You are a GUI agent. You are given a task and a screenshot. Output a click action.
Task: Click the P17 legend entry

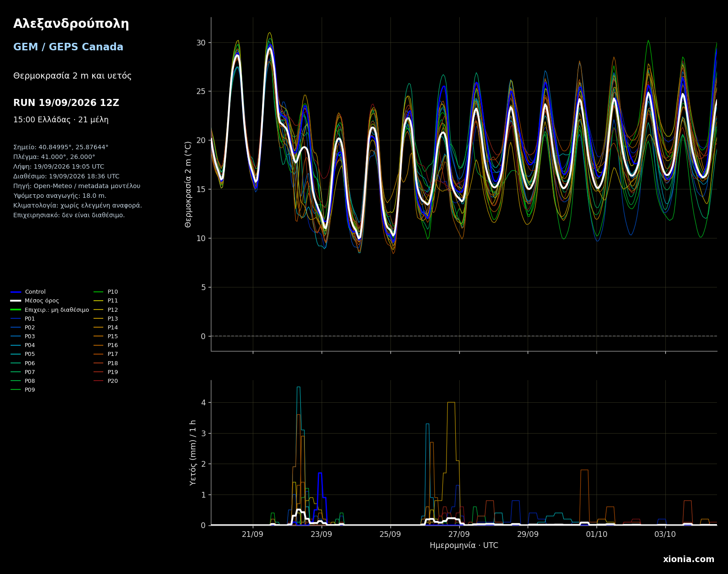tap(106, 354)
